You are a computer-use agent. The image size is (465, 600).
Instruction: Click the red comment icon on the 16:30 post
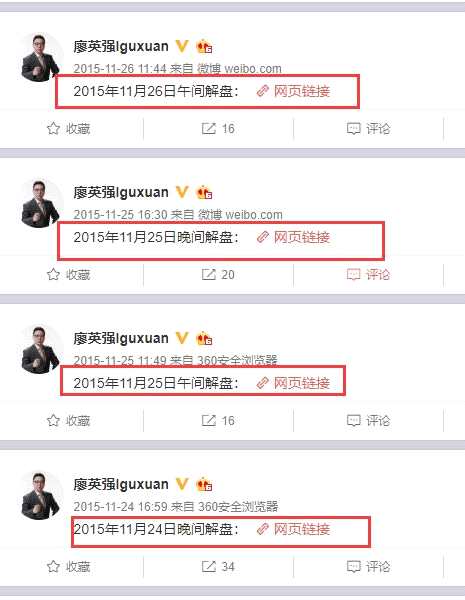coord(353,274)
